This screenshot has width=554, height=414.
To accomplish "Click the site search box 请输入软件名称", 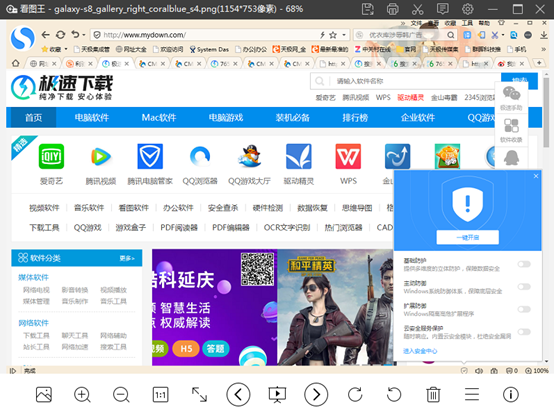I will [x=406, y=81].
